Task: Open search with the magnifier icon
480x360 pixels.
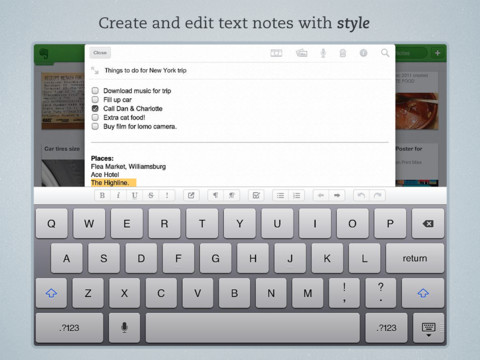Action: pyautogui.click(x=385, y=53)
